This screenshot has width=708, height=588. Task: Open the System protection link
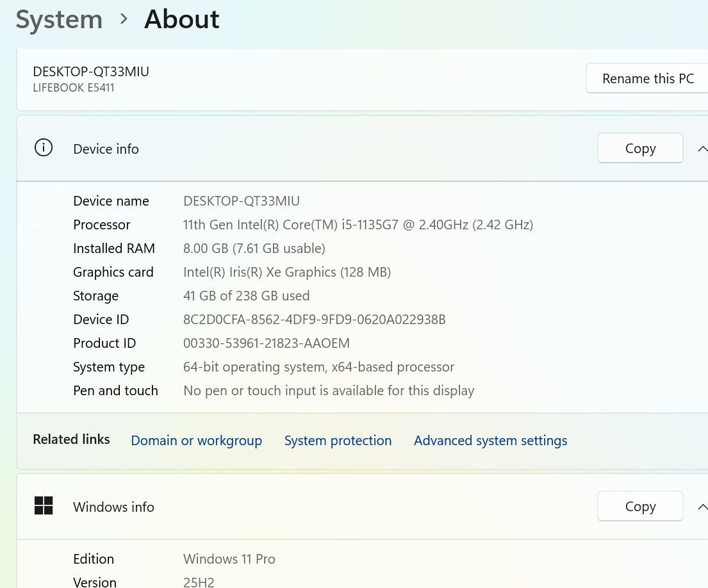[x=338, y=440]
